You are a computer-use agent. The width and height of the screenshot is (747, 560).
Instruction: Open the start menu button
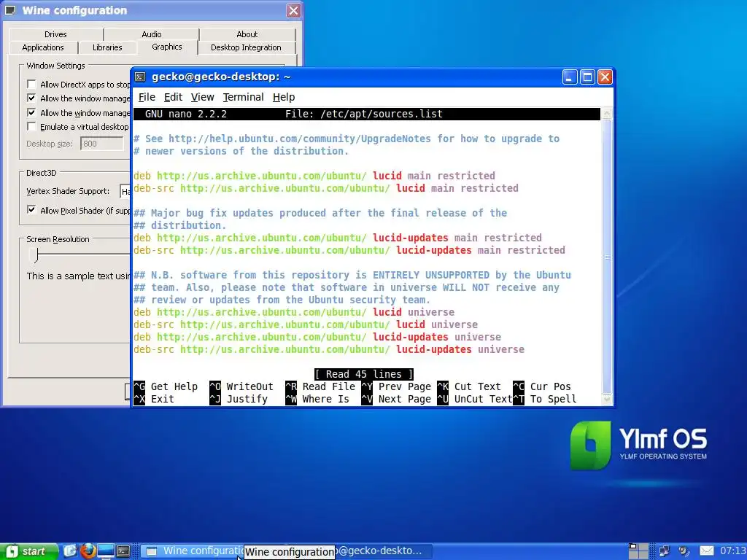tap(29, 551)
